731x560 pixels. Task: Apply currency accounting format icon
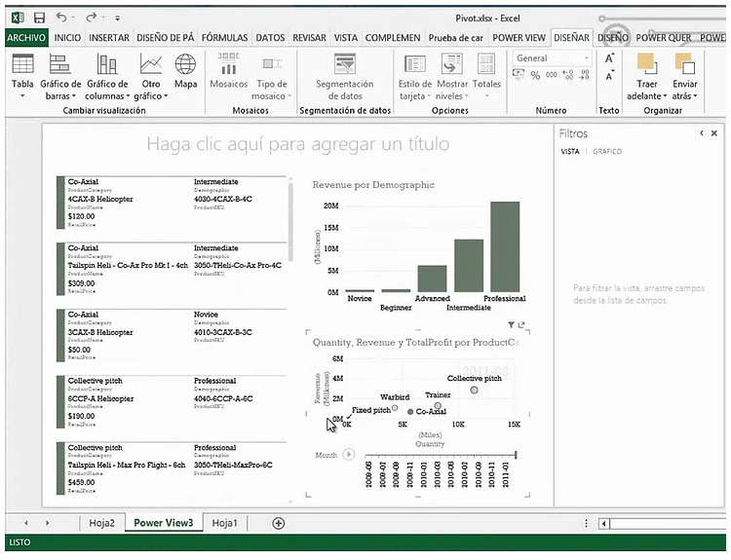click(x=519, y=75)
